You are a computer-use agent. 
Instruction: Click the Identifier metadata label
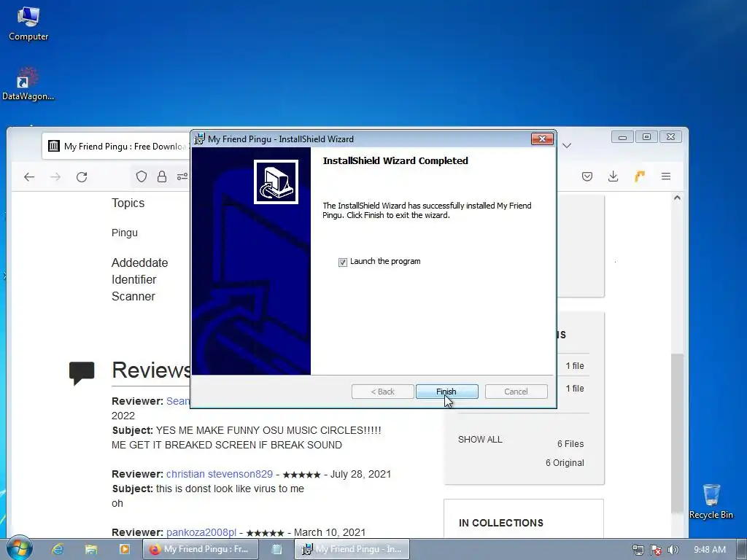pos(134,279)
